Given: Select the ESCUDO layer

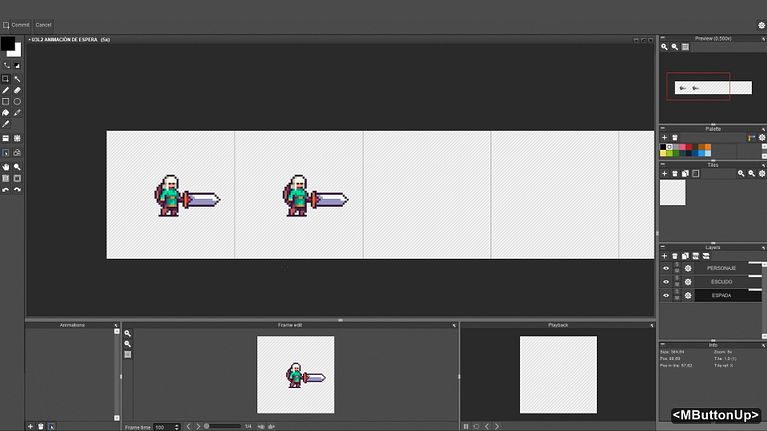Looking at the screenshot, I should [720, 282].
